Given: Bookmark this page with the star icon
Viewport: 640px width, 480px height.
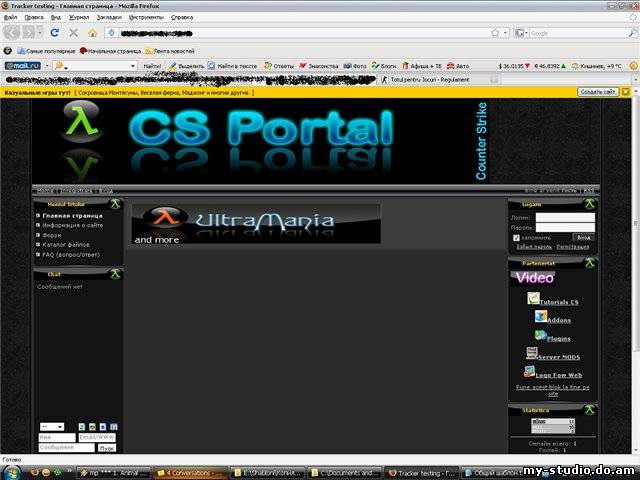Looking at the screenshot, I should point(495,33).
